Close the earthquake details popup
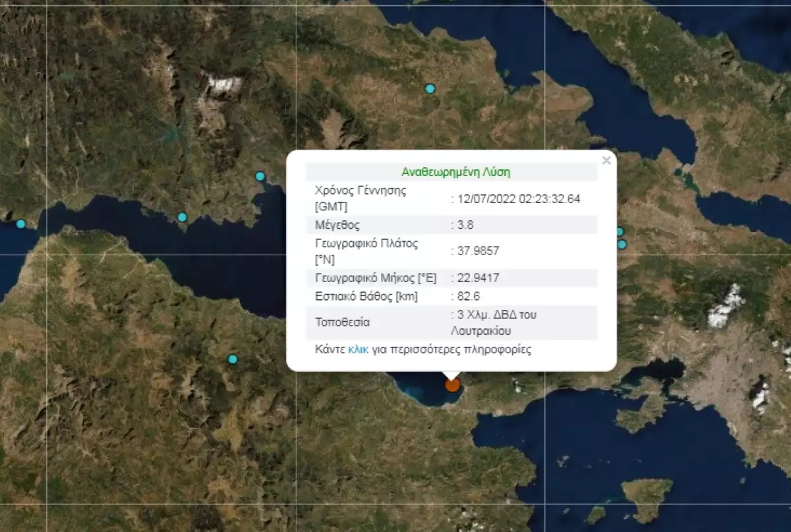This screenshot has height=532, width=791. coord(606,159)
